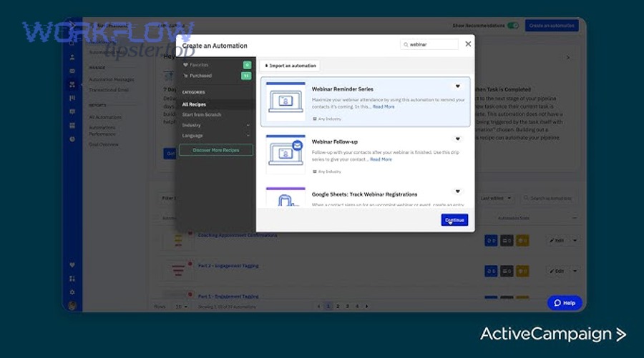Open the Last edited sort dropdown
This screenshot has height=358, width=644.
tap(496, 198)
